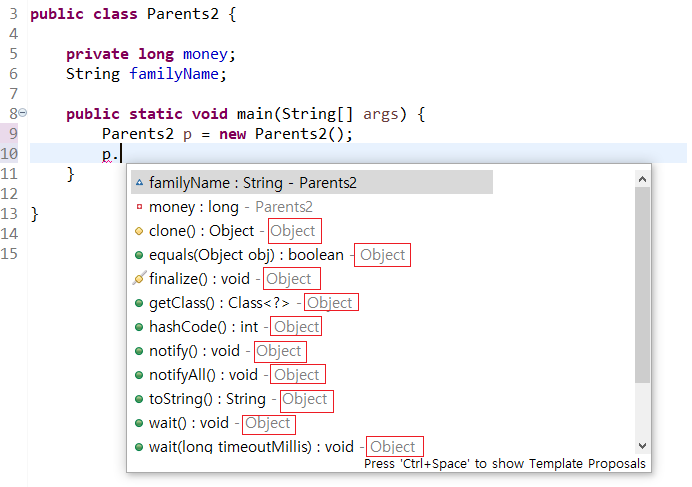
Task: Click the green circle notify() icon
Action: point(139,351)
